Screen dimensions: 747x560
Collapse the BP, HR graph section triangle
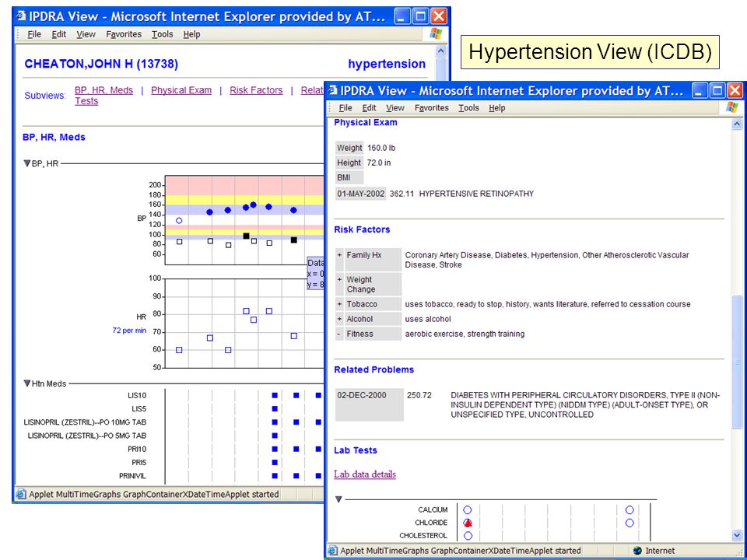[x=27, y=164]
